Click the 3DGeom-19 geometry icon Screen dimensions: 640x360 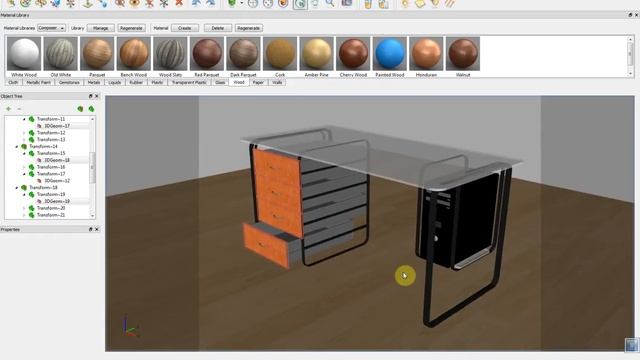[x=40, y=201]
